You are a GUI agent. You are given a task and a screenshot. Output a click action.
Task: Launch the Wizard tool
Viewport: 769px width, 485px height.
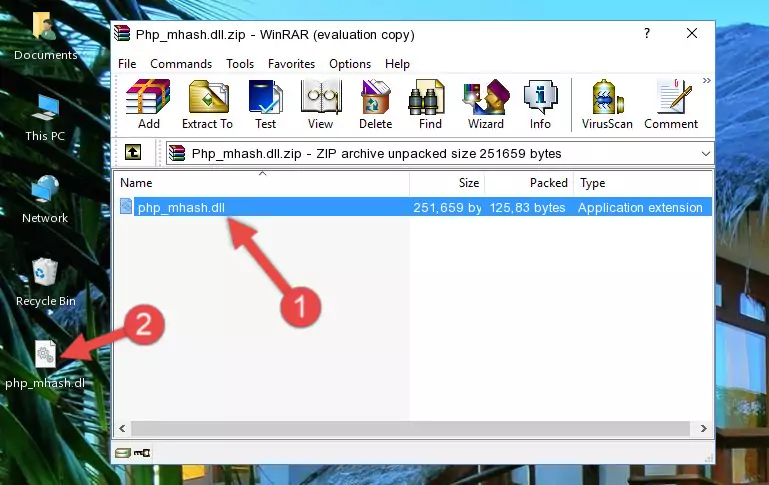tap(486, 104)
